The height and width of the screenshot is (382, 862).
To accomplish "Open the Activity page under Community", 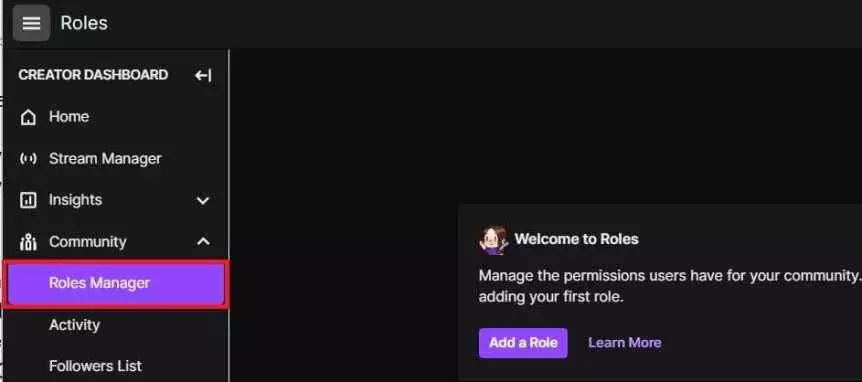I will 74,325.
